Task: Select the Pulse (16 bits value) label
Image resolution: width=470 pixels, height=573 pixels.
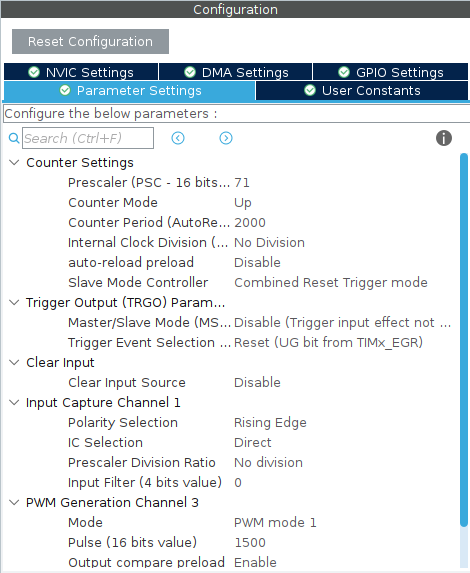Action: (132, 542)
